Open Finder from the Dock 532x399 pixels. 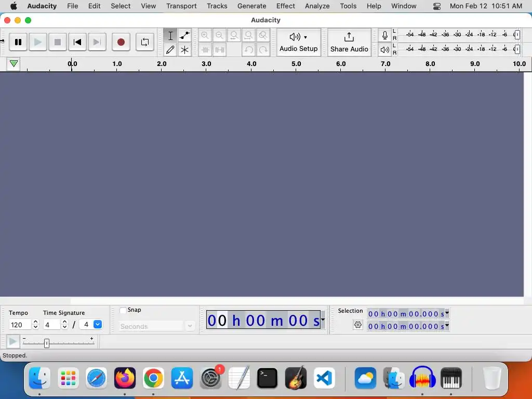pos(39,378)
